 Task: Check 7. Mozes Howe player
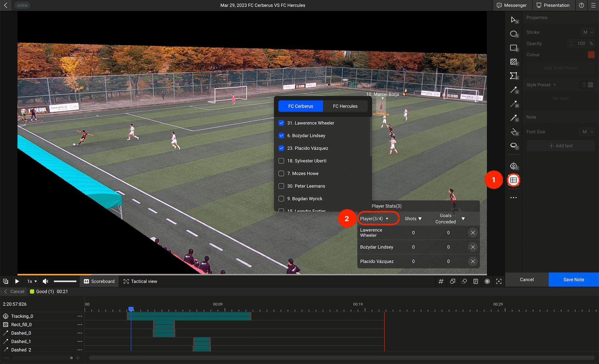[281, 173]
